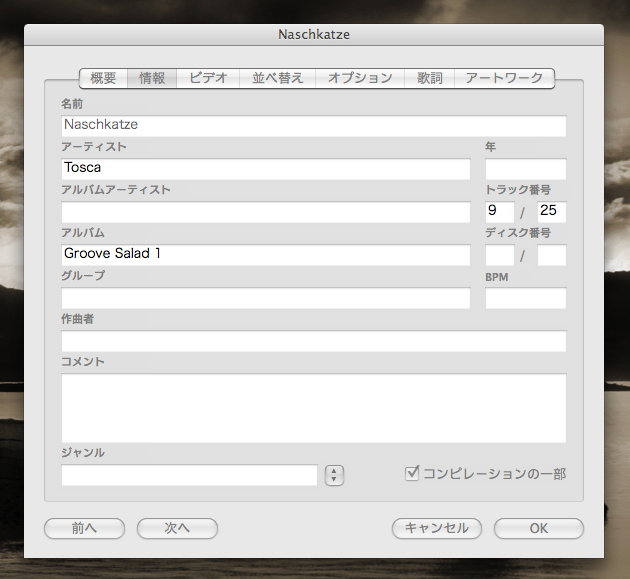
Task: Open the オプション tab
Action: coord(360,78)
